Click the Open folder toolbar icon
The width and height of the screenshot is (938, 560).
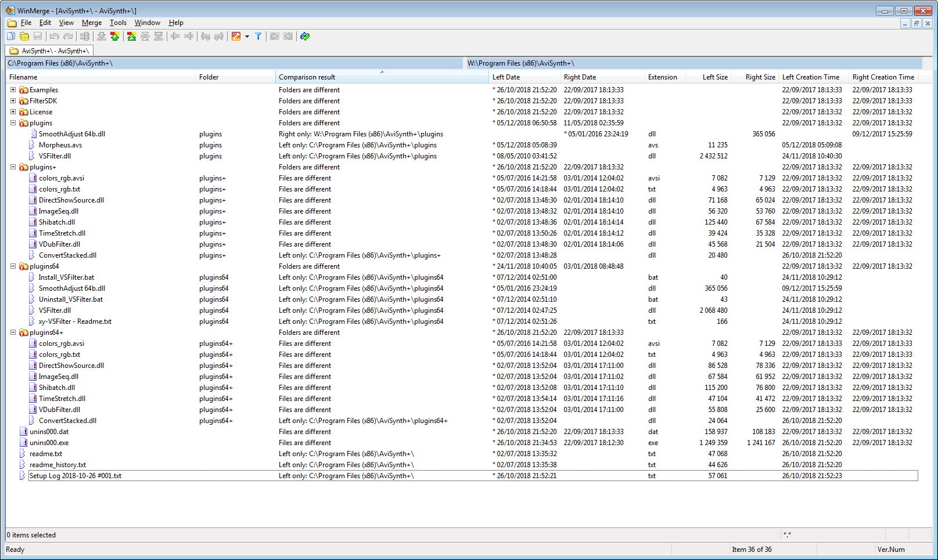coord(24,37)
